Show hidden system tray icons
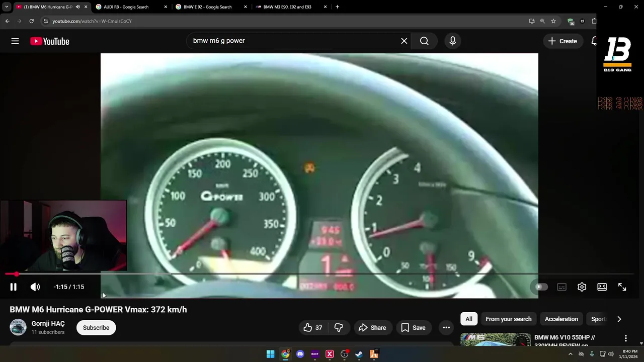Viewport: 644px width, 362px height. 570,354
